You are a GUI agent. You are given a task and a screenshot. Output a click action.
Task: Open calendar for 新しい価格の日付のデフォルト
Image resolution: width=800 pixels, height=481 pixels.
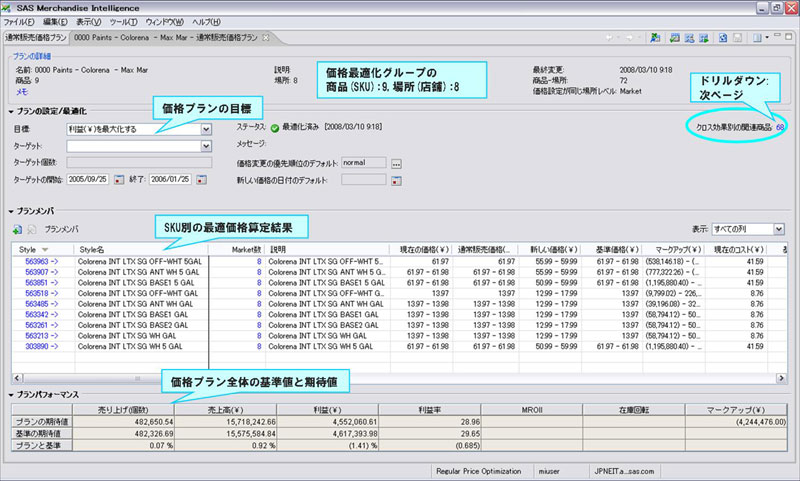396,181
